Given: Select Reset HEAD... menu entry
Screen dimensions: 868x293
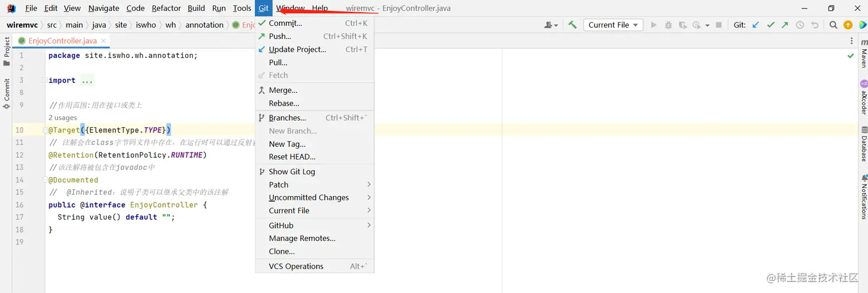Looking at the screenshot, I should tap(315, 157).
